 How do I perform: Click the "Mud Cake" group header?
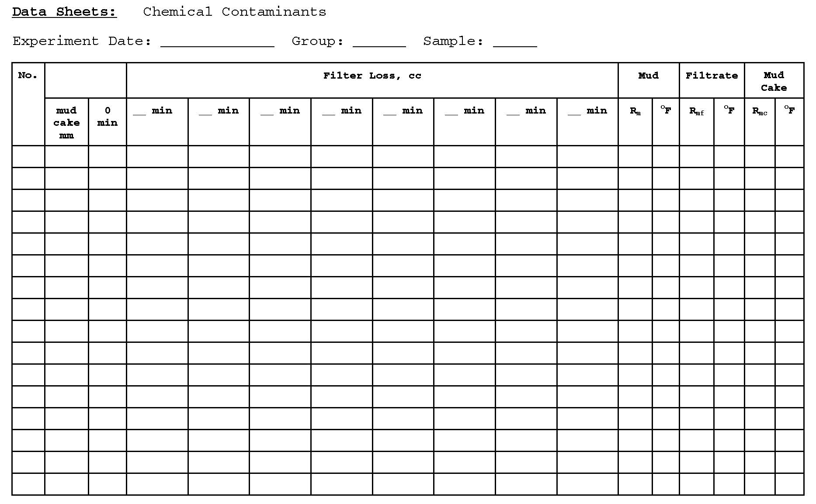tap(774, 82)
